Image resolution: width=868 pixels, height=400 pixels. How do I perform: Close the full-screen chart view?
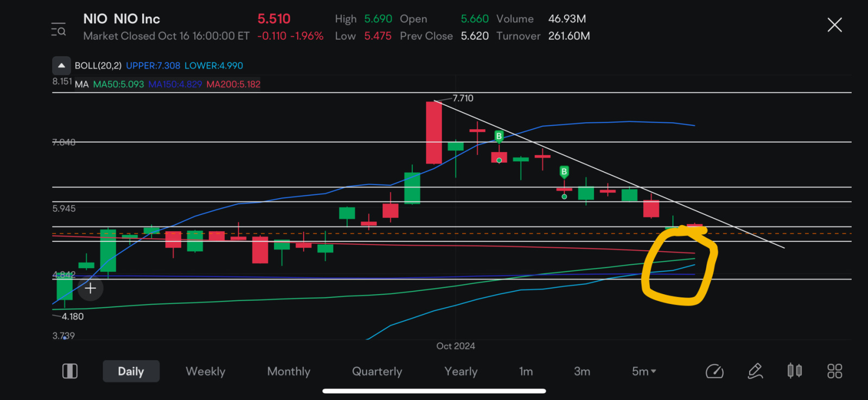834,25
